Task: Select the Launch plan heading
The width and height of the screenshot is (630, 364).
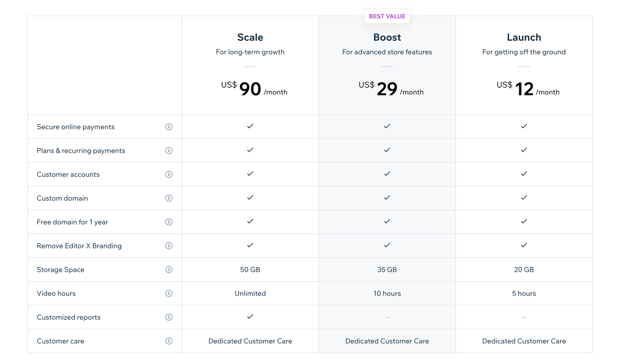Action: click(x=524, y=37)
